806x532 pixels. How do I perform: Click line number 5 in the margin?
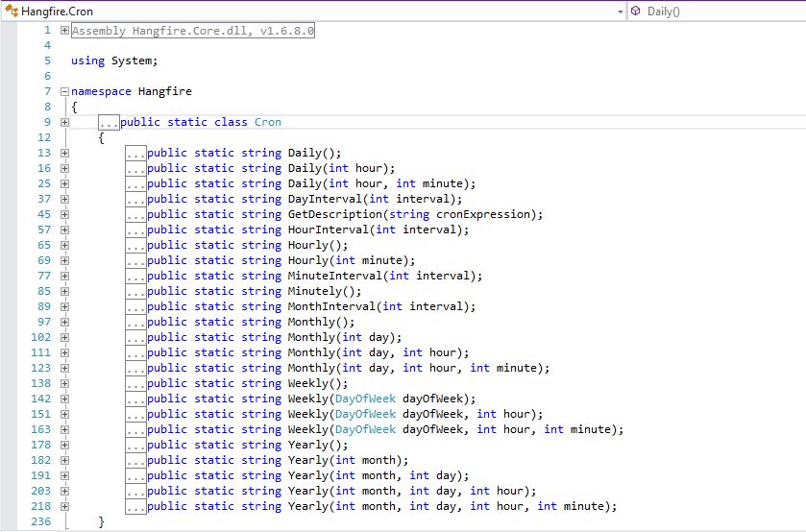[x=47, y=60]
